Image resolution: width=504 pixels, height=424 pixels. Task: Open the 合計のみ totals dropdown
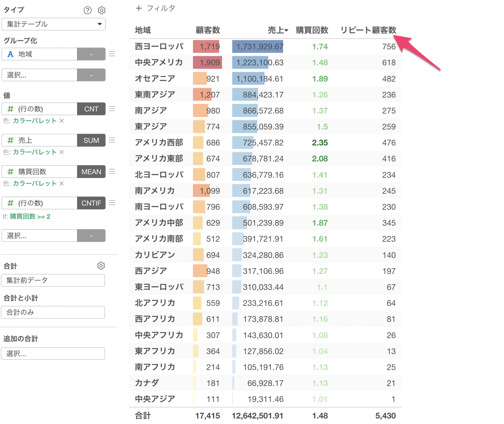pyautogui.click(x=53, y=312)
